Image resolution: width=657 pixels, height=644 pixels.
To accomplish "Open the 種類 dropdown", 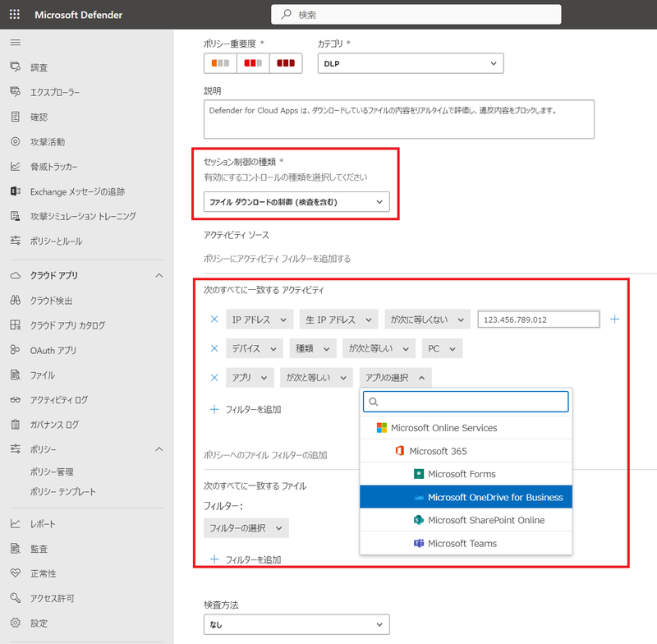I will 313,348.
